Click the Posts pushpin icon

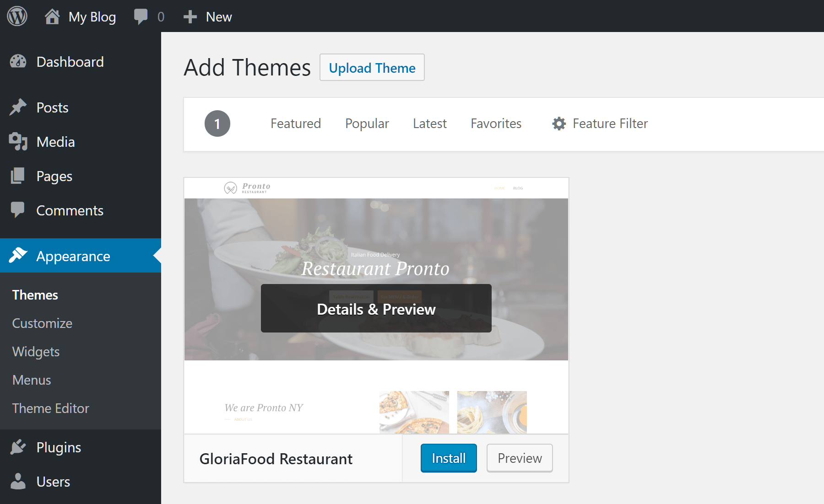click(18, 107)
